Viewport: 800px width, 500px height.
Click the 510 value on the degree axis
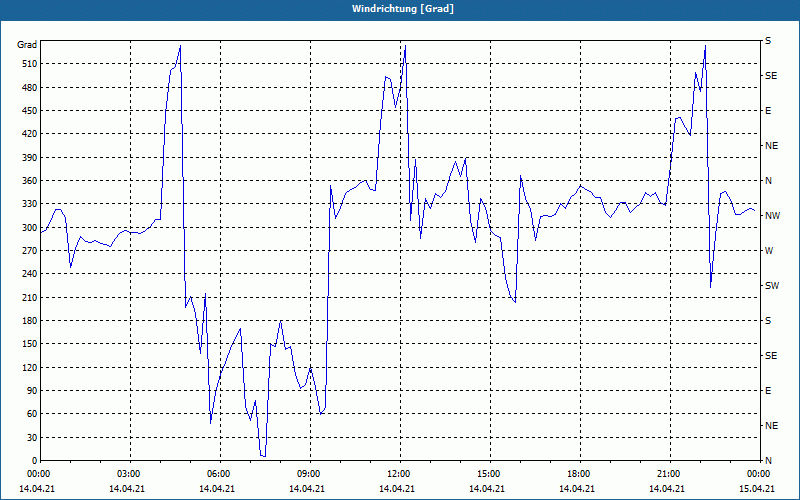pos(30,64)
